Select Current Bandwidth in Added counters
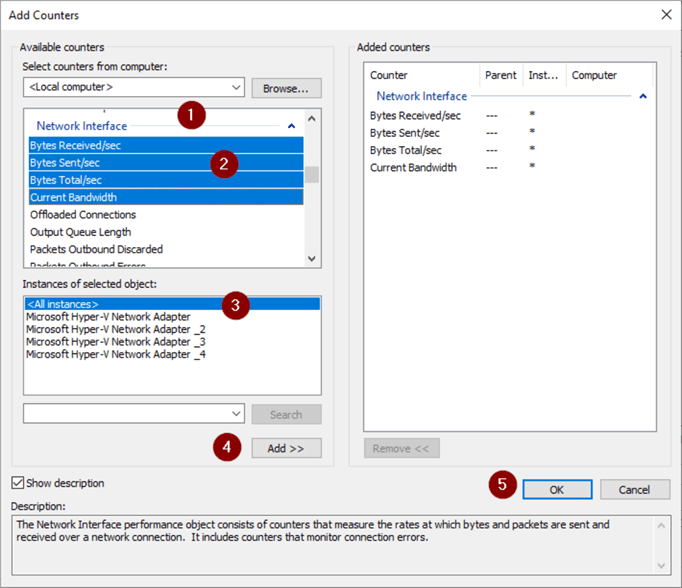 click(x=413, y=168)
